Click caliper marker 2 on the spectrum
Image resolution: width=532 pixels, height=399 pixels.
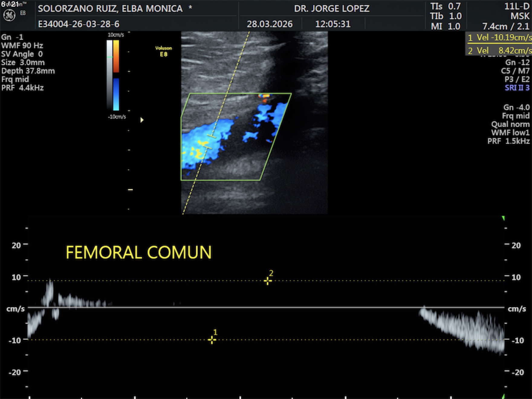click(x=268, y=281)
